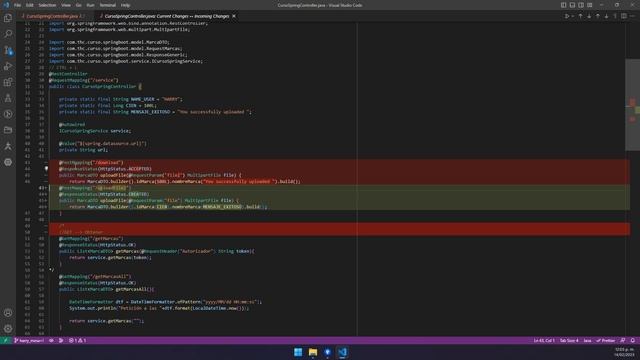Open the Selection menu
640x360 pixels.
point(47,5)
